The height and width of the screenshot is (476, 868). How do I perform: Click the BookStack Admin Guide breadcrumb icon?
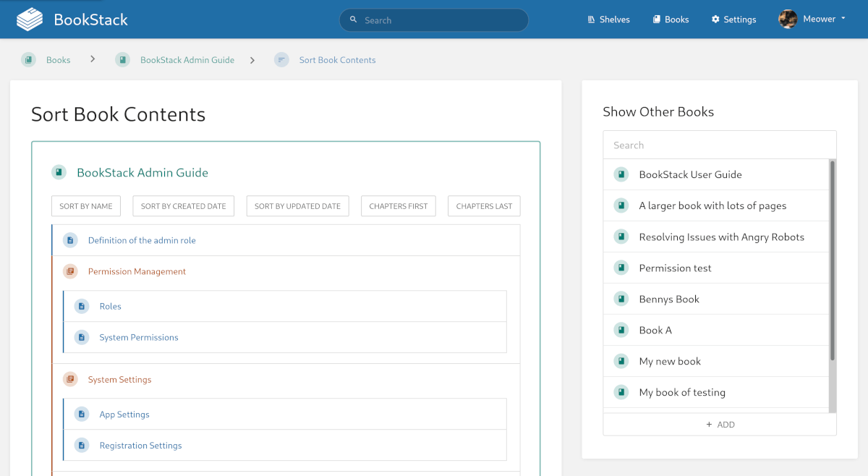tap(122, 60)
